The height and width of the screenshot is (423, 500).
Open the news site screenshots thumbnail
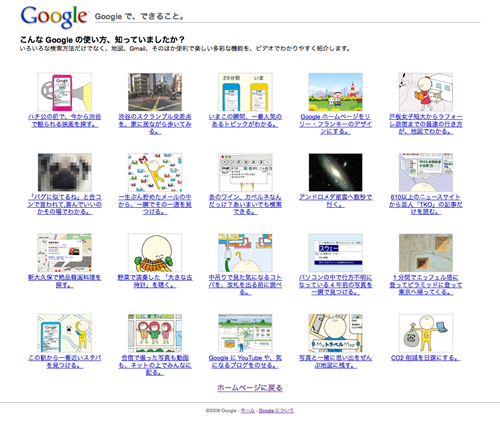tap(426, 172)
